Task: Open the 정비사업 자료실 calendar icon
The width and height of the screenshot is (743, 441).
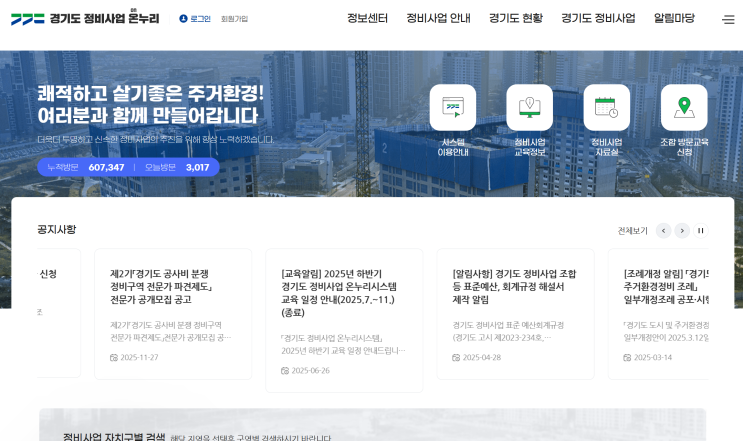Action: click(x=607, y=108)
